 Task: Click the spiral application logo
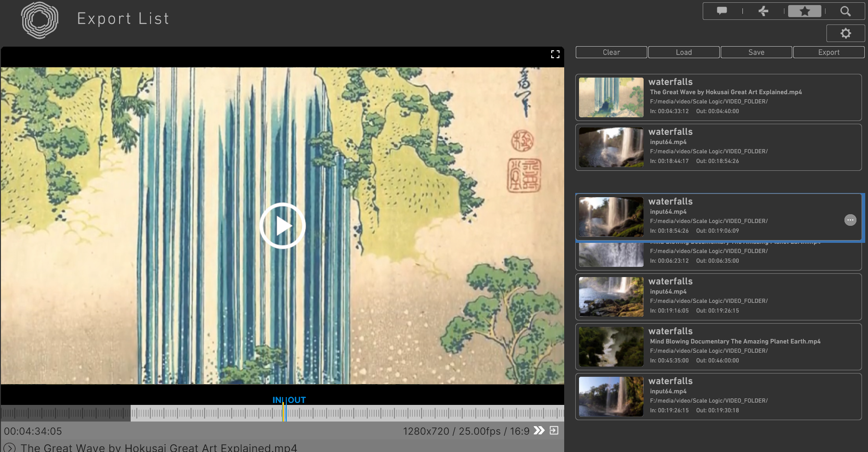(40, 20)
